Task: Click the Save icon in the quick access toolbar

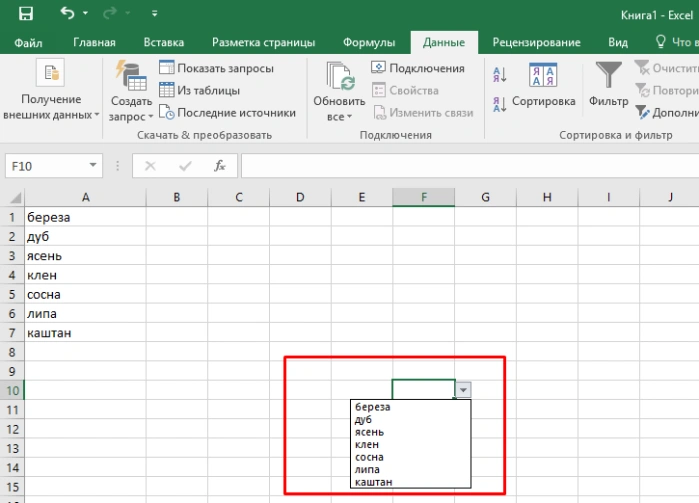Action: pyautogui.click(x=25, y=13)
